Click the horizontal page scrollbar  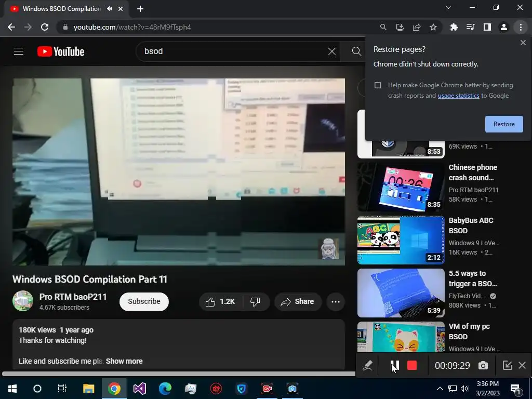click(178, 374)
